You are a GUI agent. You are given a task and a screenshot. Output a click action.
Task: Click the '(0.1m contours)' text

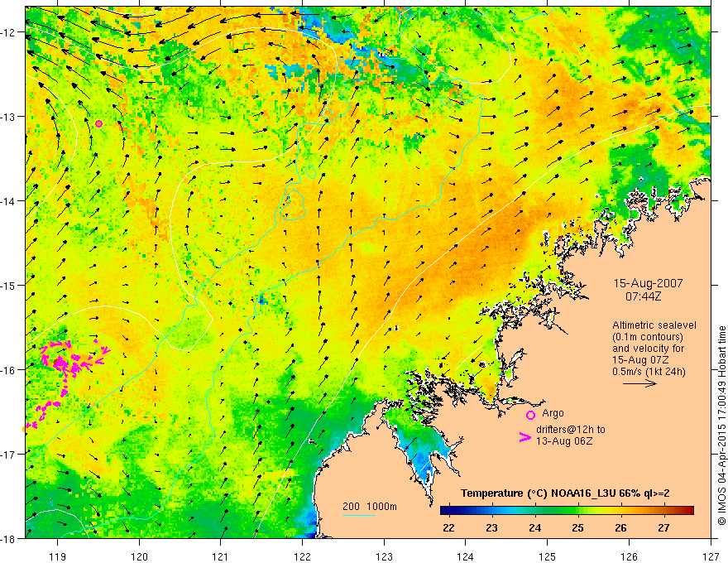click(x=648, y=337)
